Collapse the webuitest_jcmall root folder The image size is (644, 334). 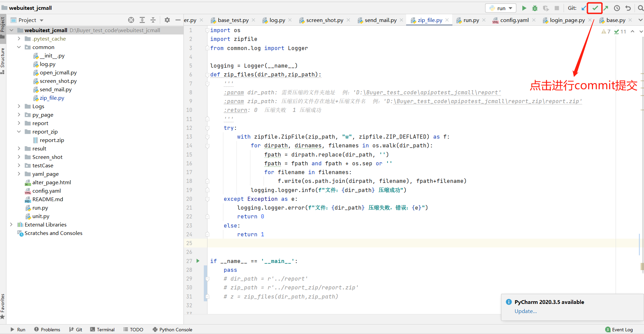11,30
